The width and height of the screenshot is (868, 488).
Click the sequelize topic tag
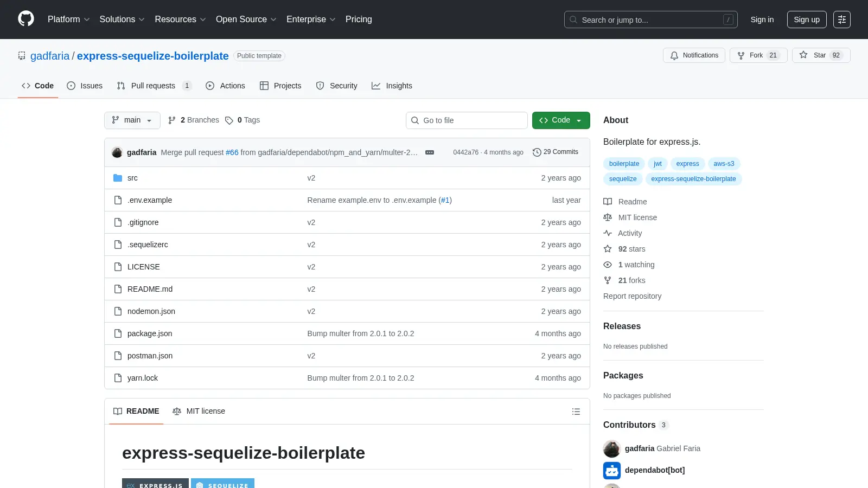623,179
